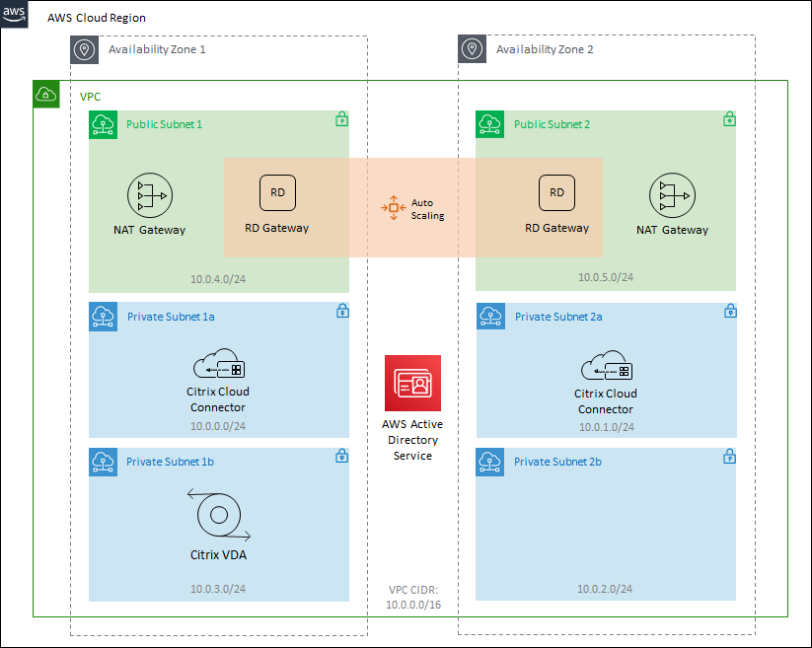Click the red AWS Active Directory Service icon
The image size is (812, 648).
point(412,383)
